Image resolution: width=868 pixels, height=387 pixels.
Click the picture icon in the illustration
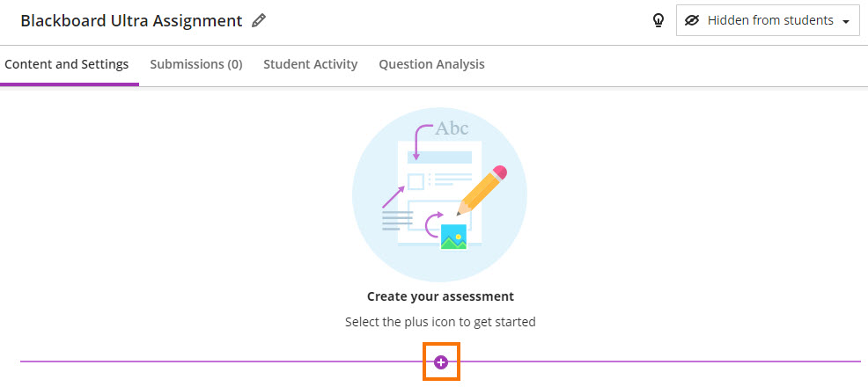453,237
